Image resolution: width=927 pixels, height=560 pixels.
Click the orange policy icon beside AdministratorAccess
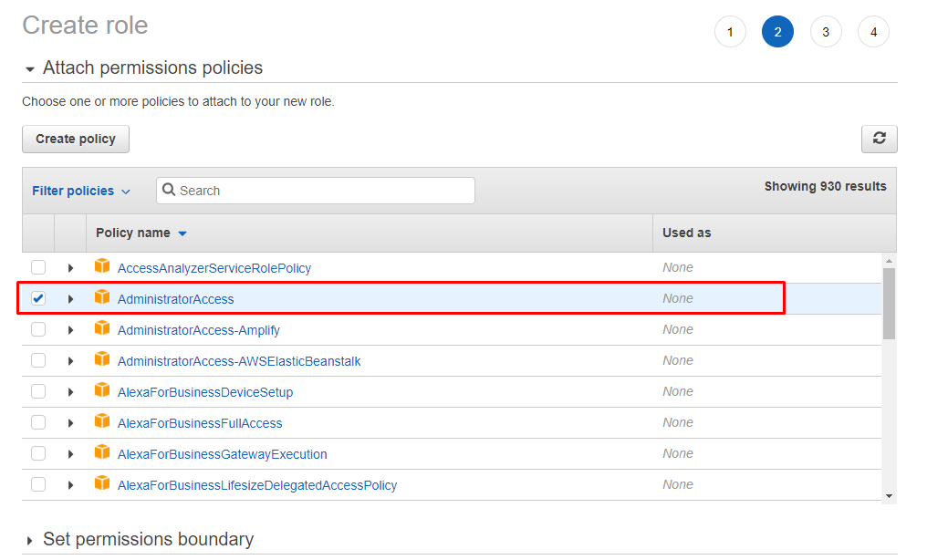pyautogui.click(x=102, y=298)
